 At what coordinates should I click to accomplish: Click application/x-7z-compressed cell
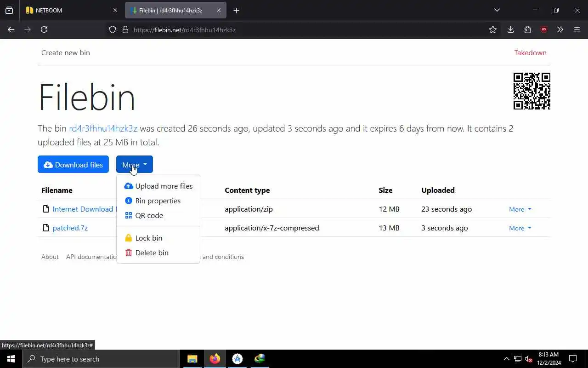[x=272, y=228]
